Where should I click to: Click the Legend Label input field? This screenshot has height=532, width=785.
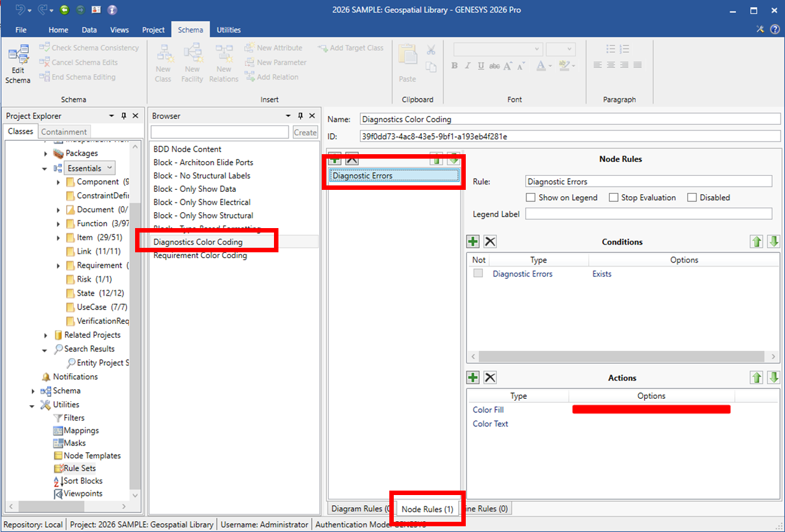648,214
